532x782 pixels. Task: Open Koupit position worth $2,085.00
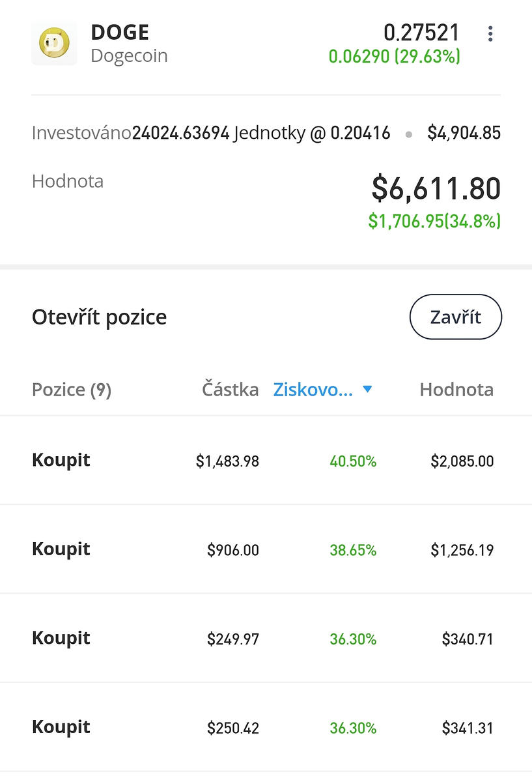pyautogui.click(x=266, y=461)
